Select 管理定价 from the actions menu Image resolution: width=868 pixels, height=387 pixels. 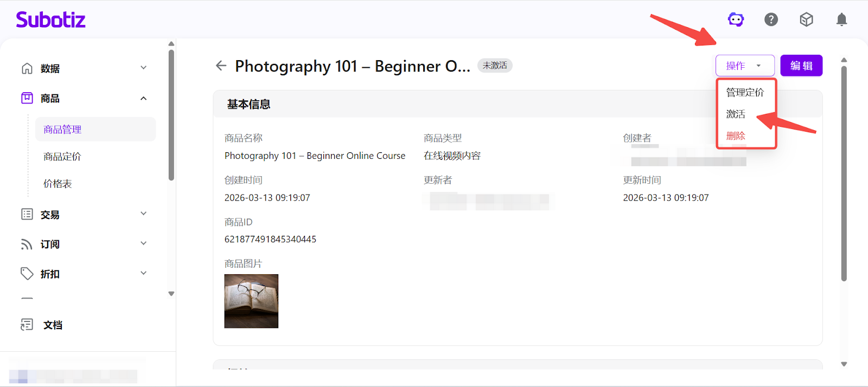point(745,93)
